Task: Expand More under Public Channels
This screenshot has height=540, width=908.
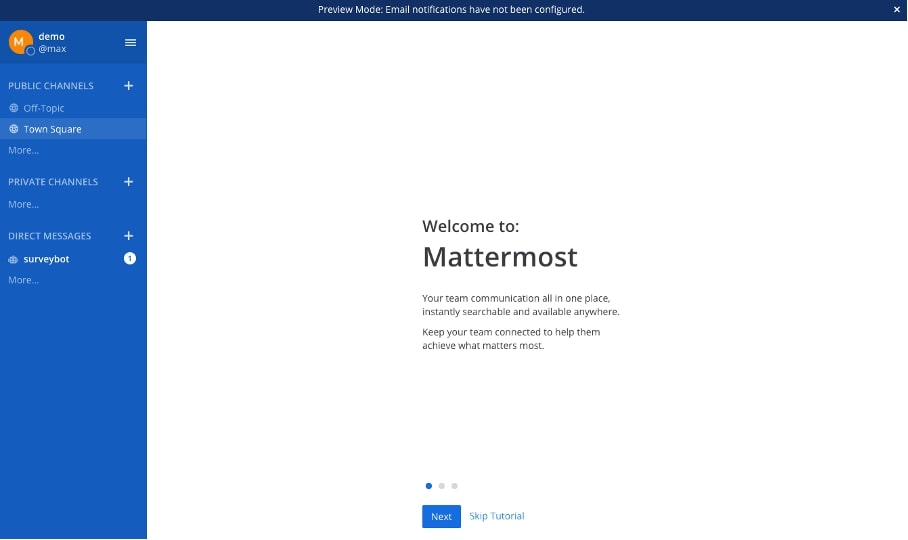Action: [23, 150]
